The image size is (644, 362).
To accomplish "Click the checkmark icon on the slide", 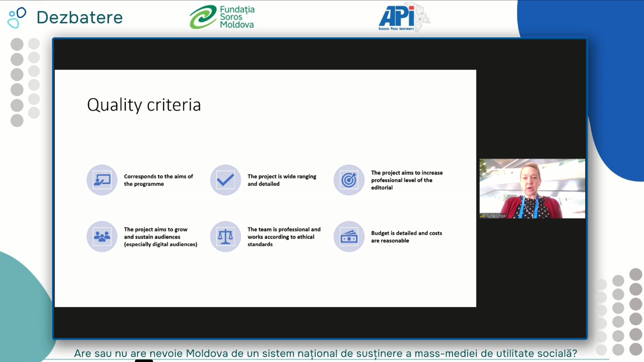I will 225,180.
